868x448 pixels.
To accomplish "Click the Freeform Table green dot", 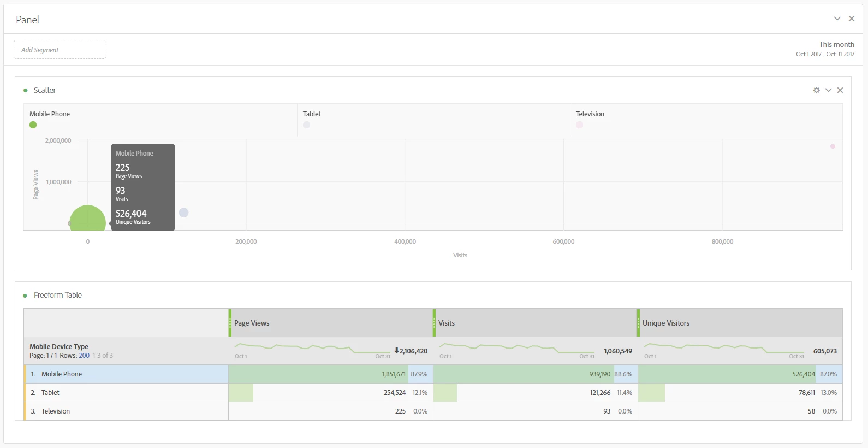I will 25,296.
